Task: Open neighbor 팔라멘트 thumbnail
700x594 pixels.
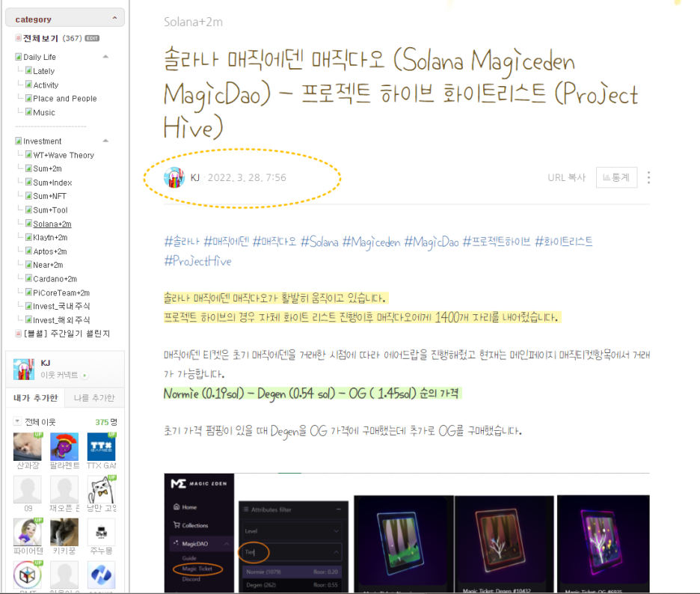Action: 64,447
